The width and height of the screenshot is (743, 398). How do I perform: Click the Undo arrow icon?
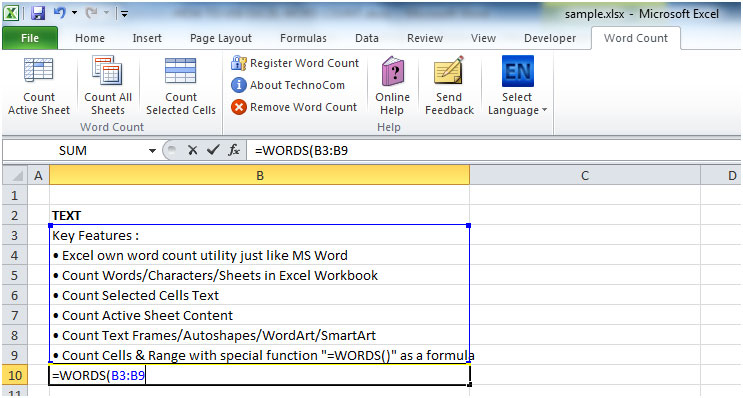point(60,13)
